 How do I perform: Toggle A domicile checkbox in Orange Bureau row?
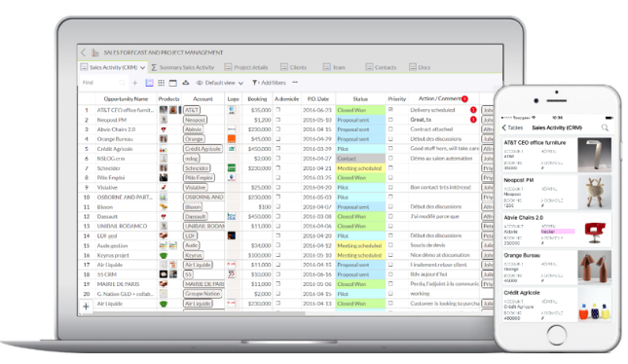[x=277, y=139]
